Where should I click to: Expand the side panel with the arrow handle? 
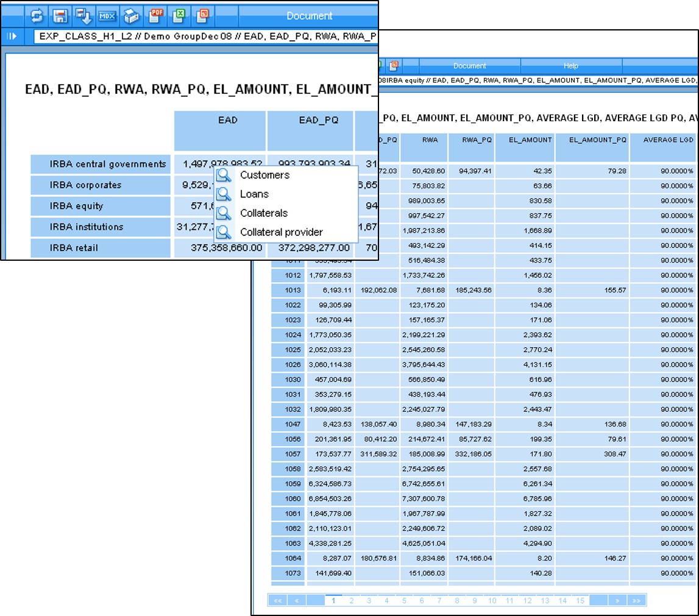pyautogui.click(x=12, y=36)
